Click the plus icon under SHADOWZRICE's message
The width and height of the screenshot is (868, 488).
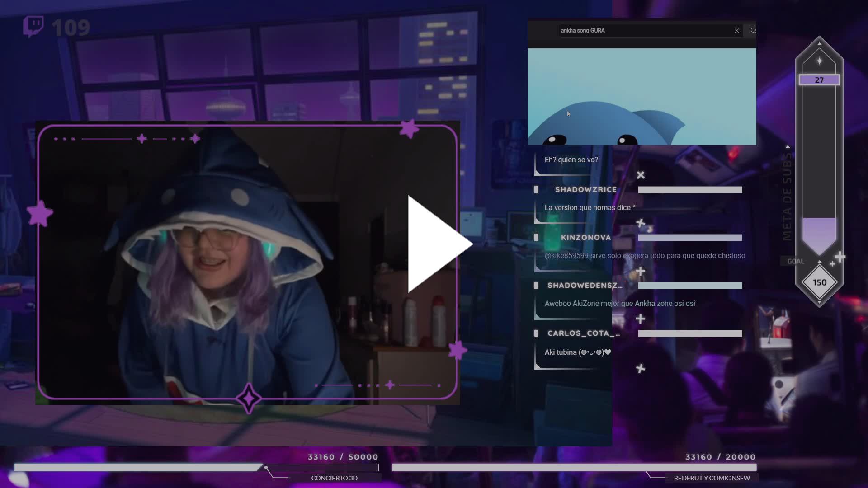tap(642, 223)
